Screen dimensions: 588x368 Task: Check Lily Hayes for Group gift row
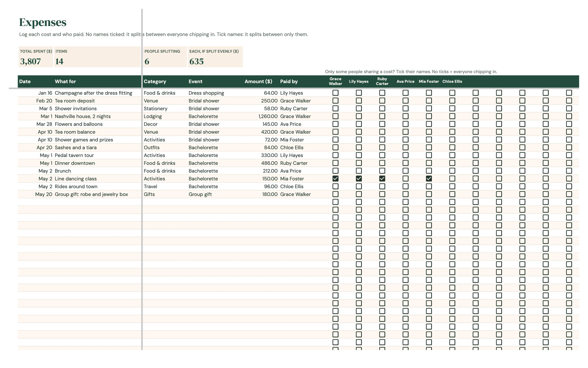pos(359,194)
